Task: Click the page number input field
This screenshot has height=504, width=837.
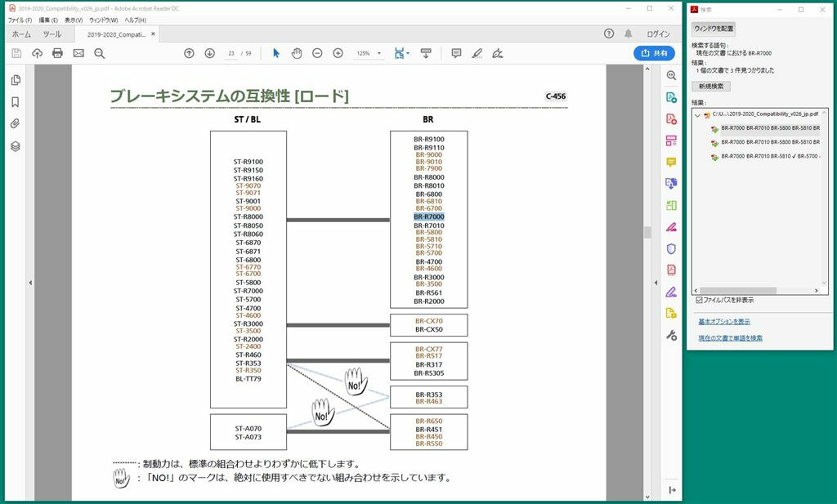Action: coord(231,53)
